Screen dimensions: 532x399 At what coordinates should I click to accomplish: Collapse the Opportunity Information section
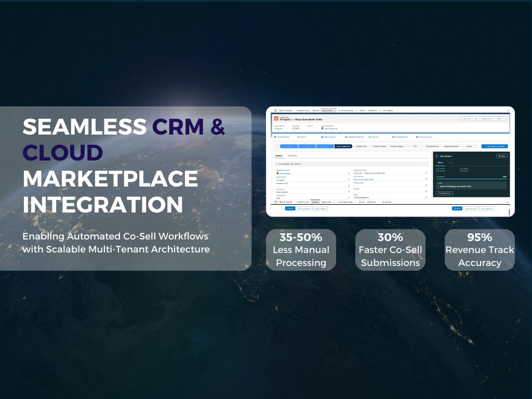276,164
